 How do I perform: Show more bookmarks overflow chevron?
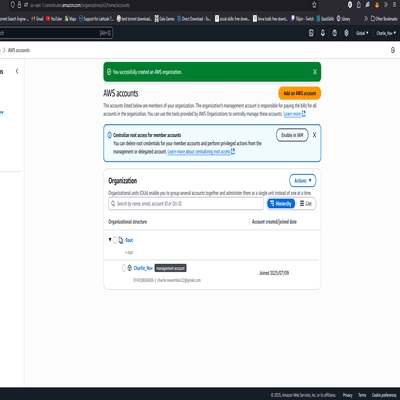366,19
